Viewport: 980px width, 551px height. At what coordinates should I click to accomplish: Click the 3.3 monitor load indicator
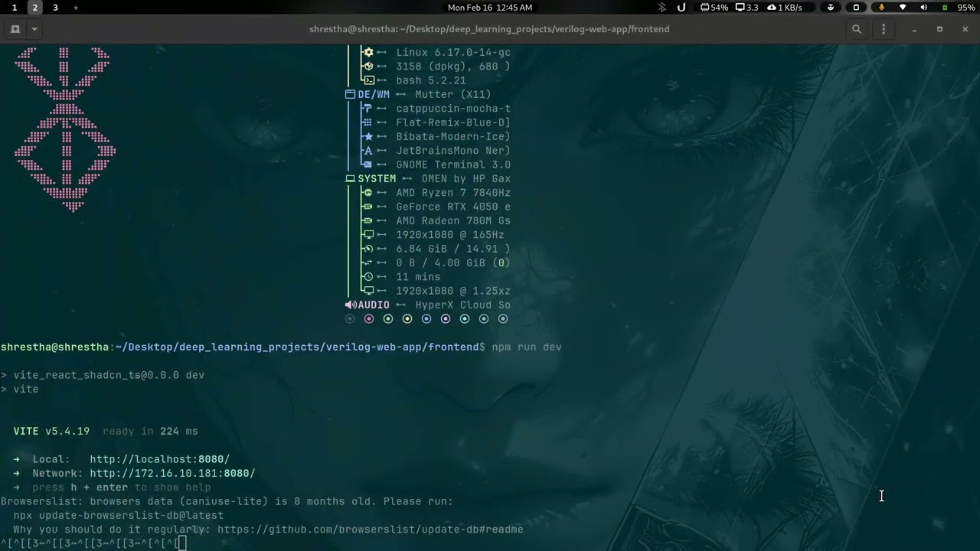click(746, 8)
